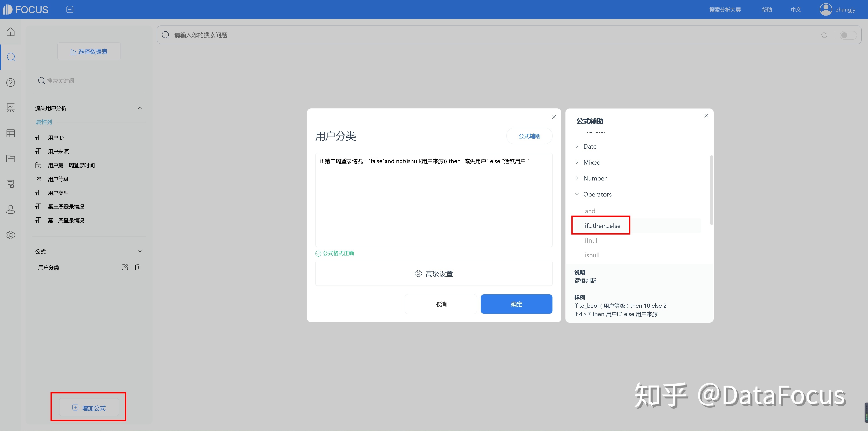Click the 搜索关键词 keyword field
This screenshot has width=868, height=431.
coord(89,81)
